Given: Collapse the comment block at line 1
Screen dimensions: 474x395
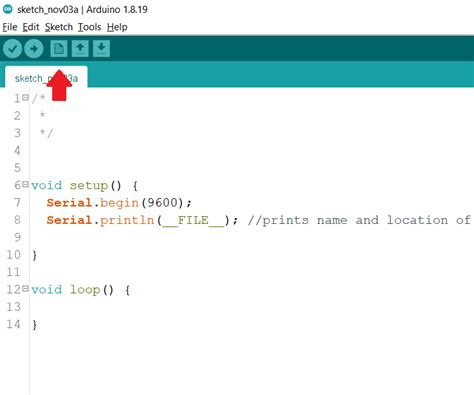Looking at the screenshot, I should pyautogui.click(x=25, y=97).
